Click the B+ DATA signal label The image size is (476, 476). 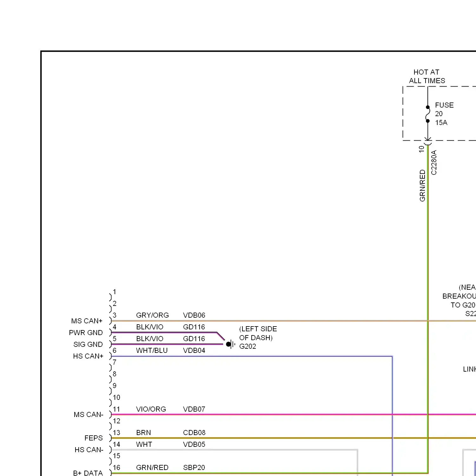pyautogui.click(x=88, y=473)
